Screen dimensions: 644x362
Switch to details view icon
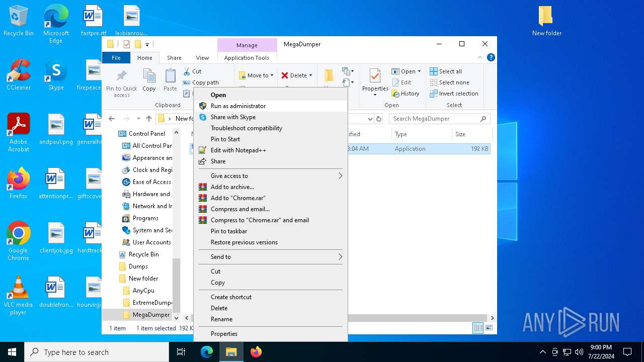(478, 328)
